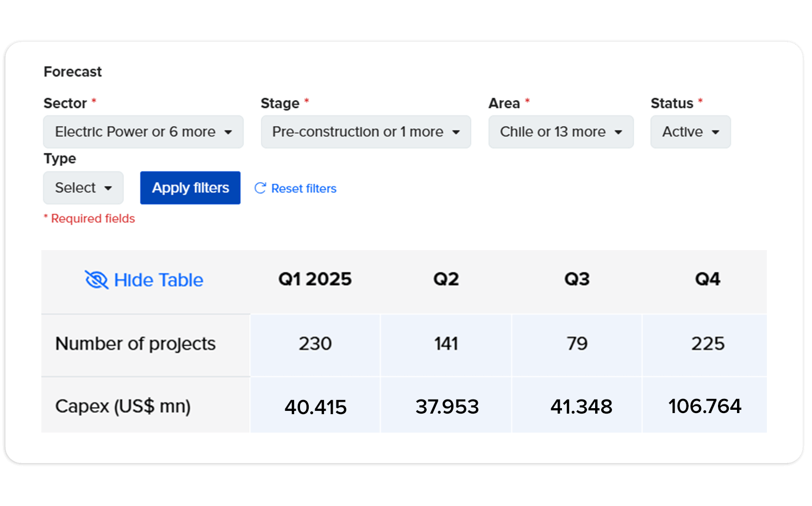Select the Capex value for Q4

click(705, 405)
